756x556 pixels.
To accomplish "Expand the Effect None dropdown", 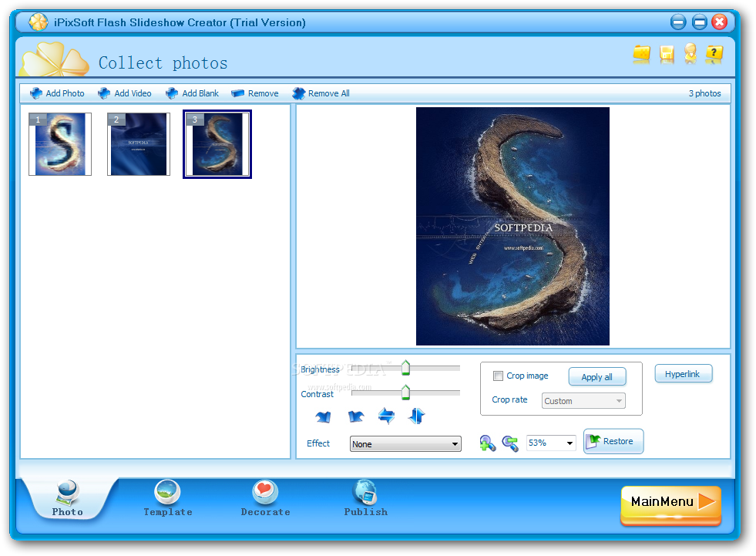I will pos(405,444).
